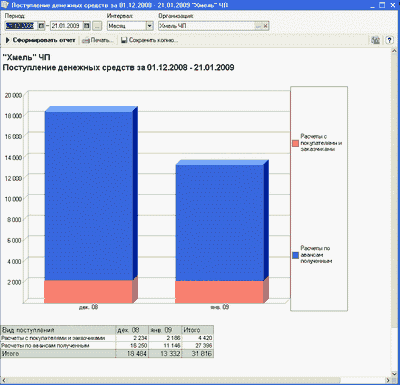Click Сформировать отчет button
This screenshot has height=385, width=400.
pos(41,40)
